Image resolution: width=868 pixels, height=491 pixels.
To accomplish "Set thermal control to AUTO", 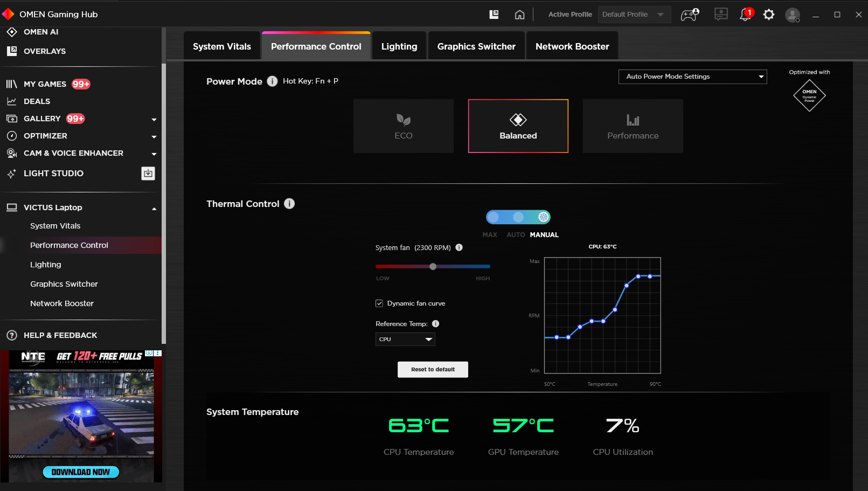I will point(518,217).
